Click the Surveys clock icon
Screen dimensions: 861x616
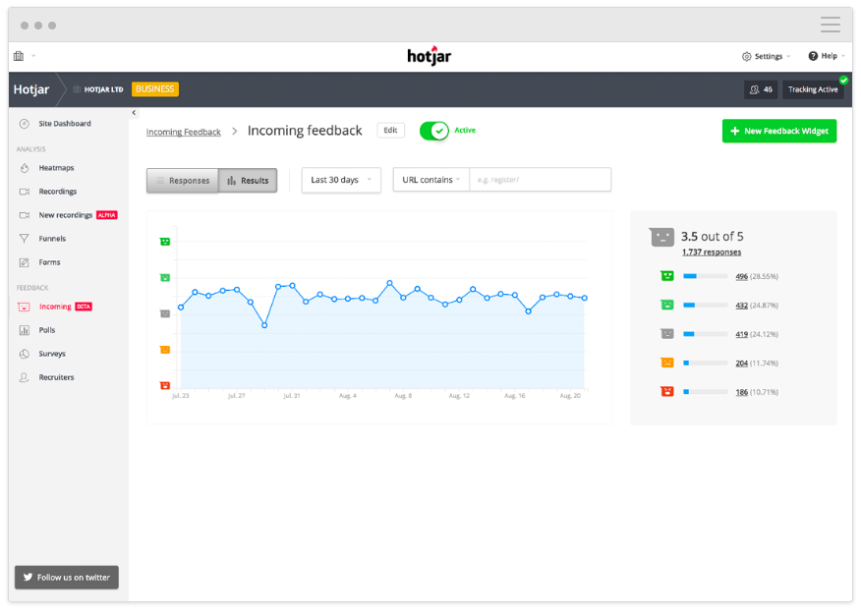[x=25, y=354]
